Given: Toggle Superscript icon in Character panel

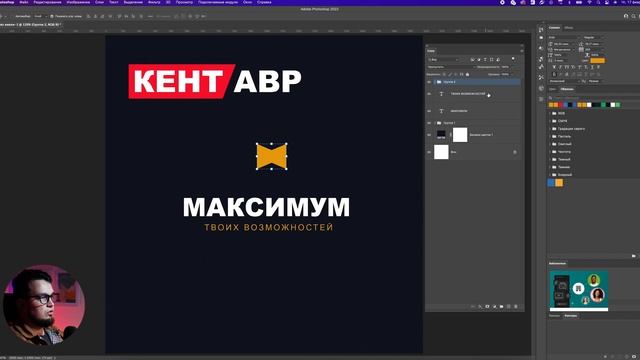Looking at the screenshot, I should tap(580, 67).
